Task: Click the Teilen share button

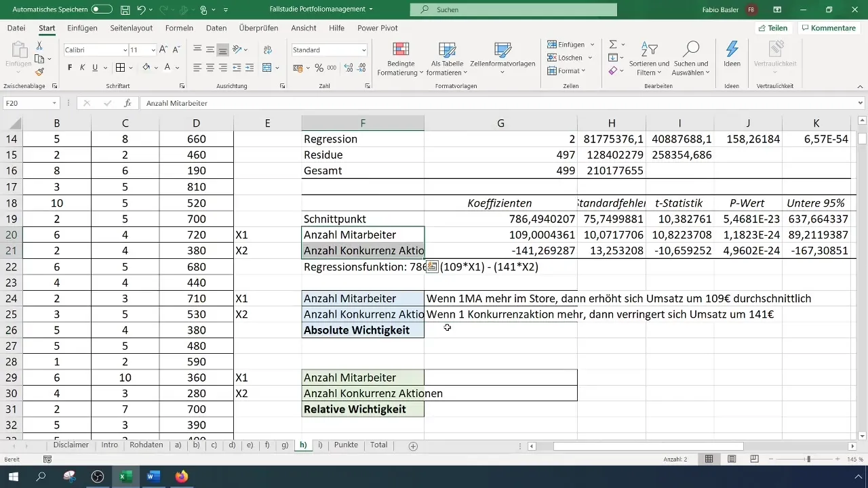Action: [773, 28]
